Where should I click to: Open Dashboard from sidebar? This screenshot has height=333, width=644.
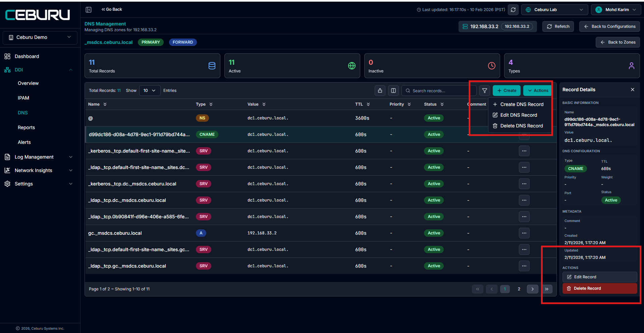point(27,56)
